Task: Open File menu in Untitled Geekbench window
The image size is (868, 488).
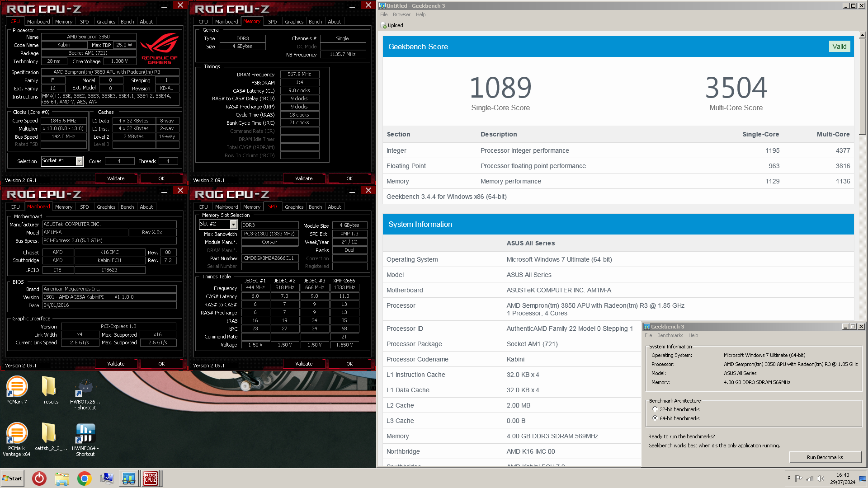Action: (384, 14)
